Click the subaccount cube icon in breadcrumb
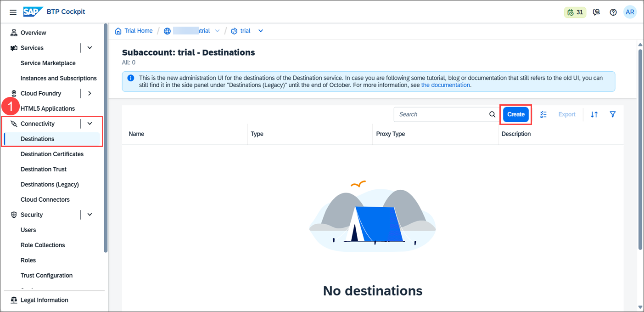Viewport: 644px width, 312px height. point(234,31)
